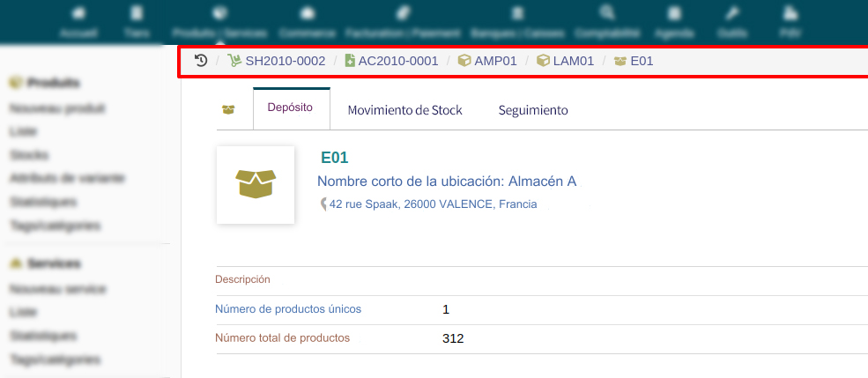Open the recent history icon in the breadcrumb
868x378 pixels.
click(201, 61)
